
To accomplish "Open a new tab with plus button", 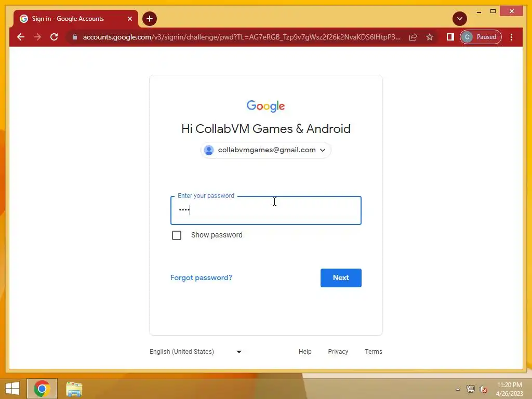I will [149, 19].
